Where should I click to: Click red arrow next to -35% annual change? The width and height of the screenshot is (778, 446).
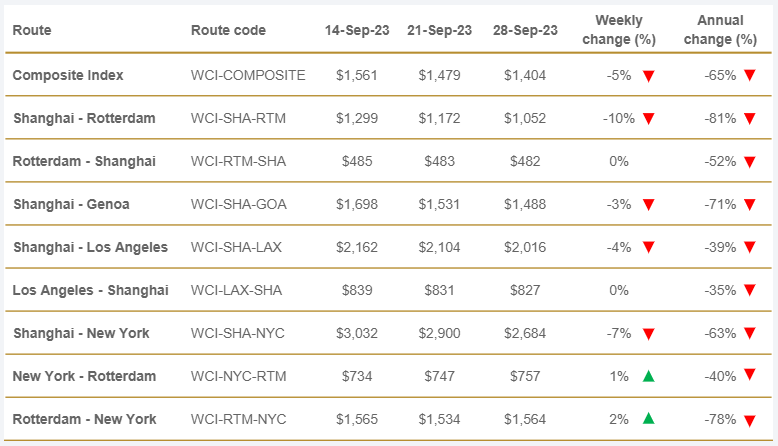click(749, 290)
